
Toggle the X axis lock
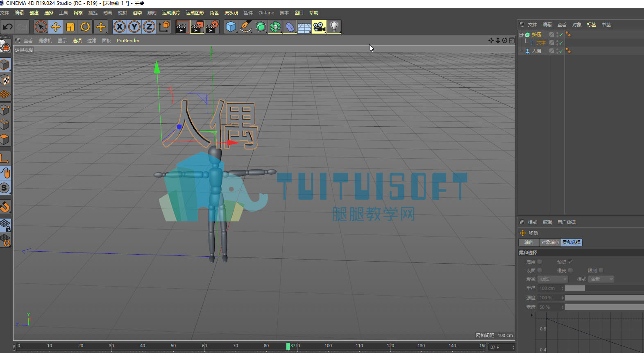coord(119,27)
